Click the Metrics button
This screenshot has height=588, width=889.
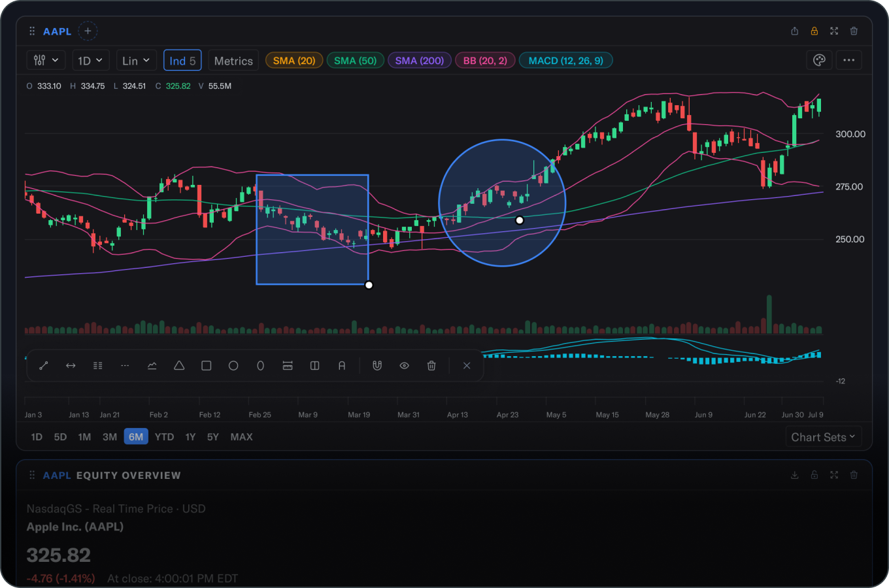[x=233, y=60]
